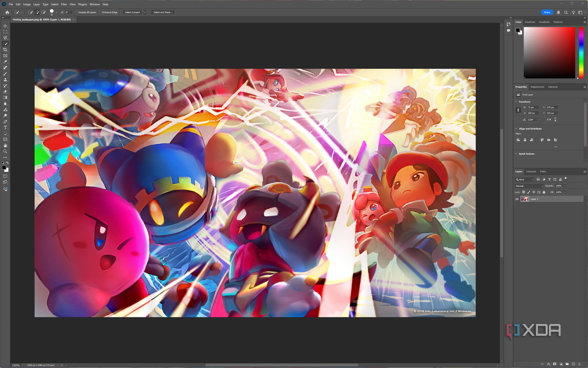Open rotation angle dropdown in Properties

537,119
